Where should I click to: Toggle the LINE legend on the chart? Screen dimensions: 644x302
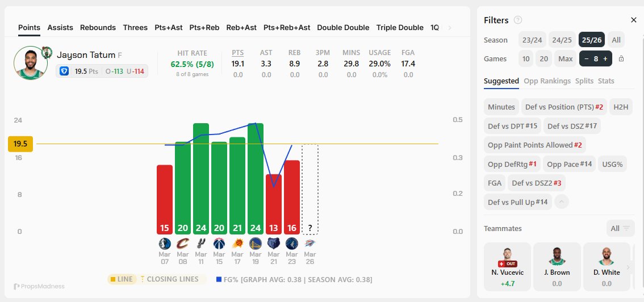point(122,279)
